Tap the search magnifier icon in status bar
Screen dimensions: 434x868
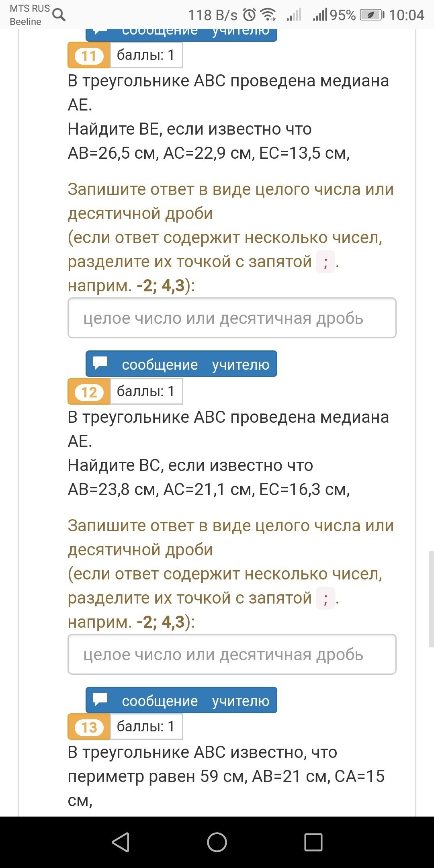tap(59, 15)
